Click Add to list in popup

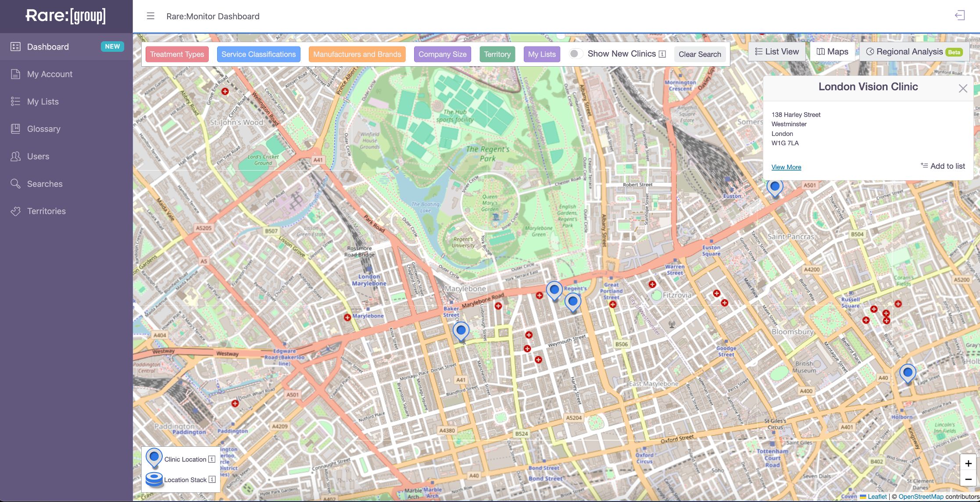coord(943,166)
